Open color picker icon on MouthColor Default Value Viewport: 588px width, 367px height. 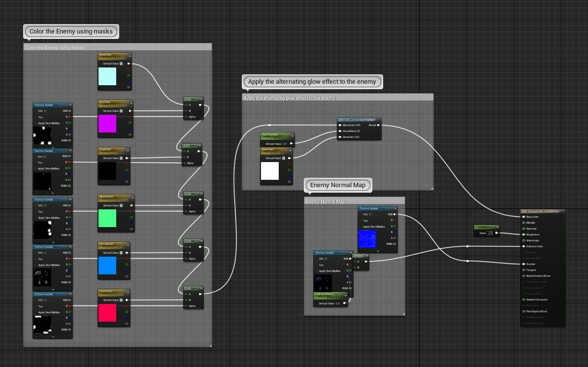pos(121,205)
